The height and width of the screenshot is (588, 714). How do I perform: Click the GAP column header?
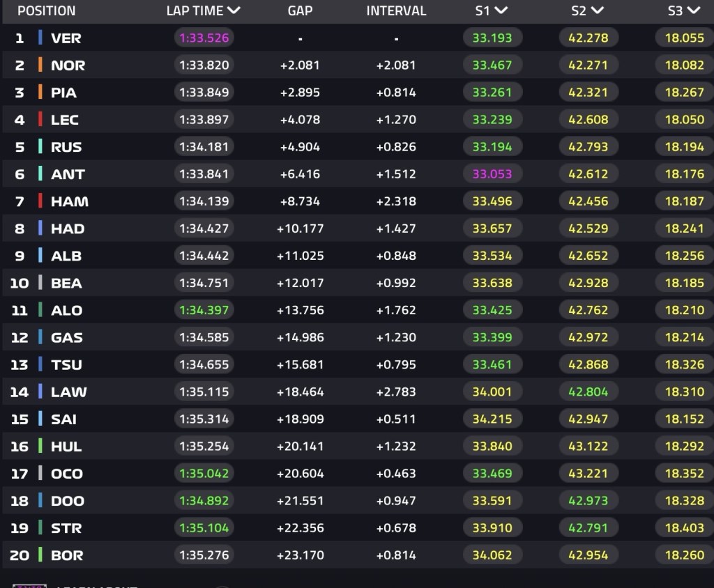pos(300,10)
